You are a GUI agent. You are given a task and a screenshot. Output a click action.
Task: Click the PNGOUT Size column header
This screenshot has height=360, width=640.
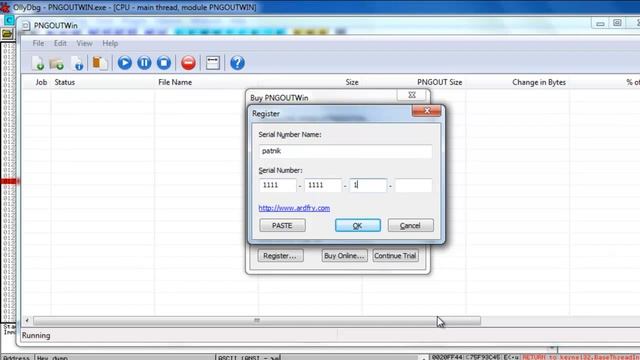[x=440, y=82]
